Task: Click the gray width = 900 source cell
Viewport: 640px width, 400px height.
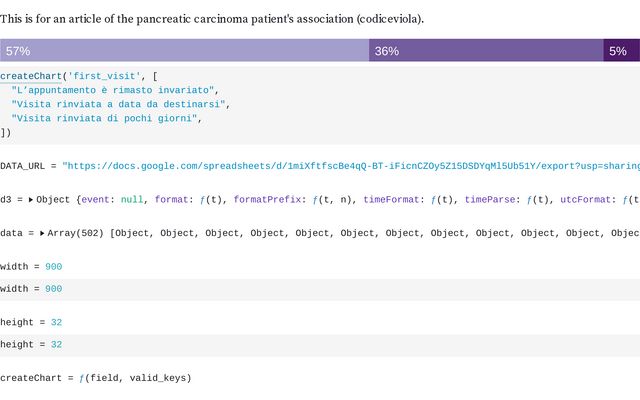Action: coord(31,289)
